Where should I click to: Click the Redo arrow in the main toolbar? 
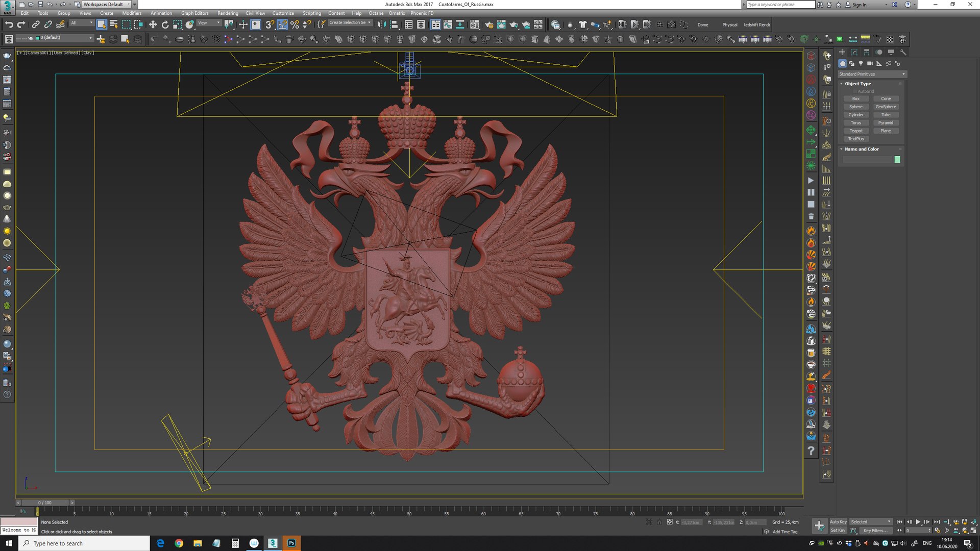click(21, 24)
